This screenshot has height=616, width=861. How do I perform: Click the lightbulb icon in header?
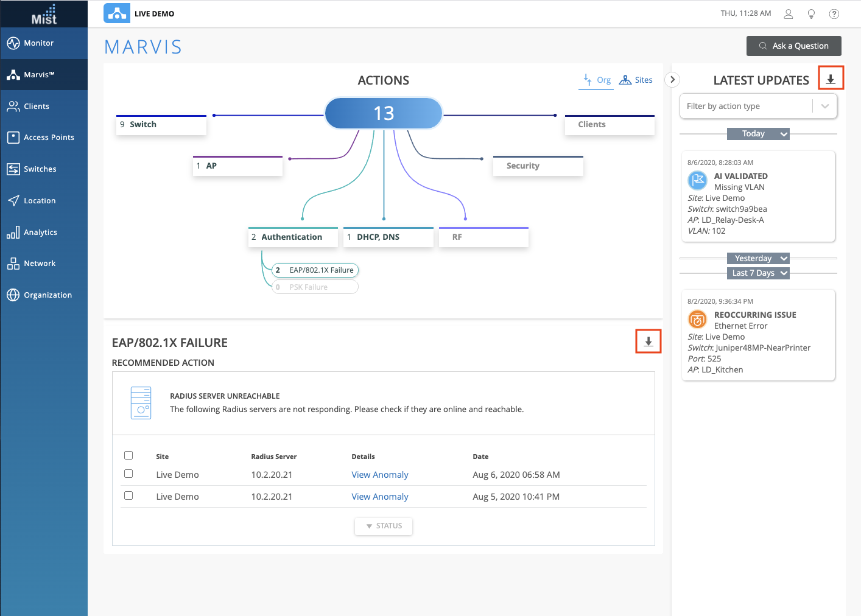point(811,14)
